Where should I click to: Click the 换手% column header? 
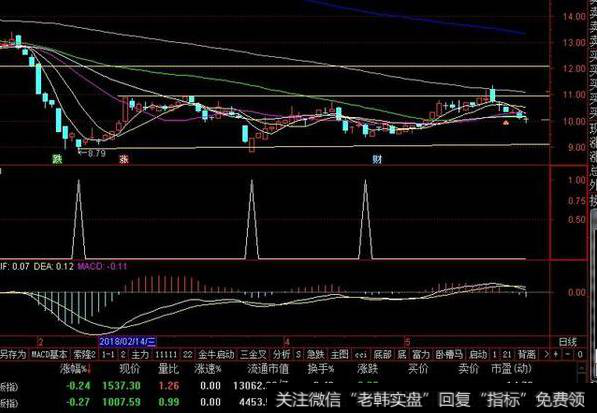pyautogui.click(x=321, y=368)
